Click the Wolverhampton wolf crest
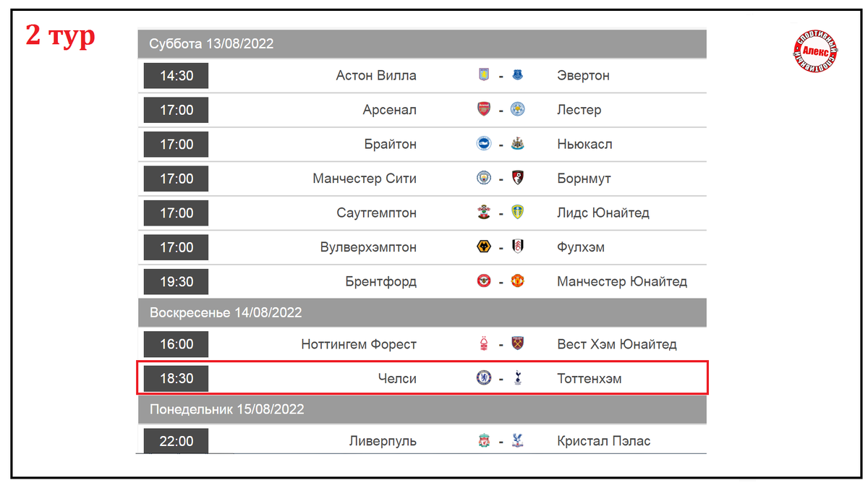Screen dimensions: 868x488 (x=484, y=247)
